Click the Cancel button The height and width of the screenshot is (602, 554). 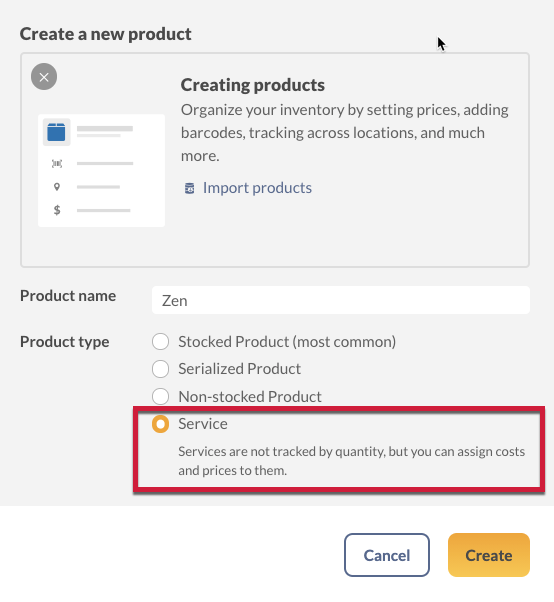[x=387, y=555]
